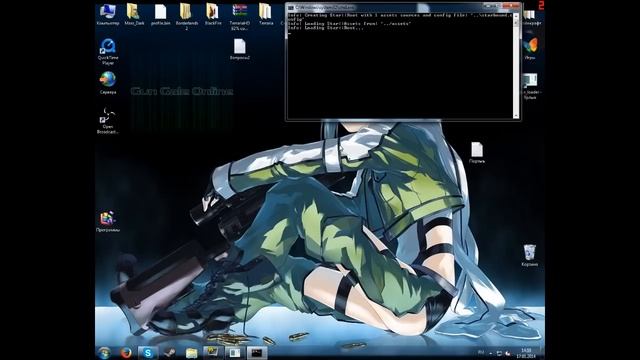The width and height of the screenshot is (640, 360).
Task: Select the blank file below TerrariaHD
Action: pos(240,49)
